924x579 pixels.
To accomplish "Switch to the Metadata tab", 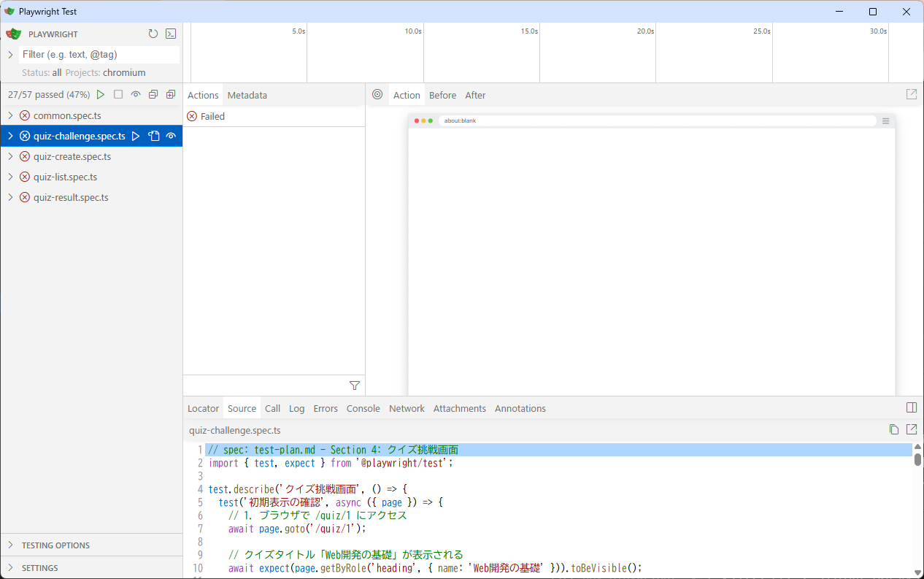I will (x=247, y=95).
